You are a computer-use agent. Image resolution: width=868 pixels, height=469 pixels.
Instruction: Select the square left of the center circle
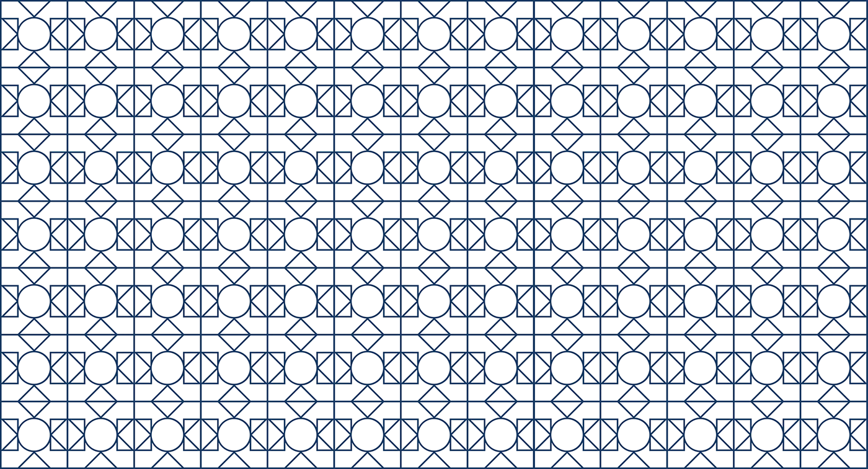click(x=409, y=234)
